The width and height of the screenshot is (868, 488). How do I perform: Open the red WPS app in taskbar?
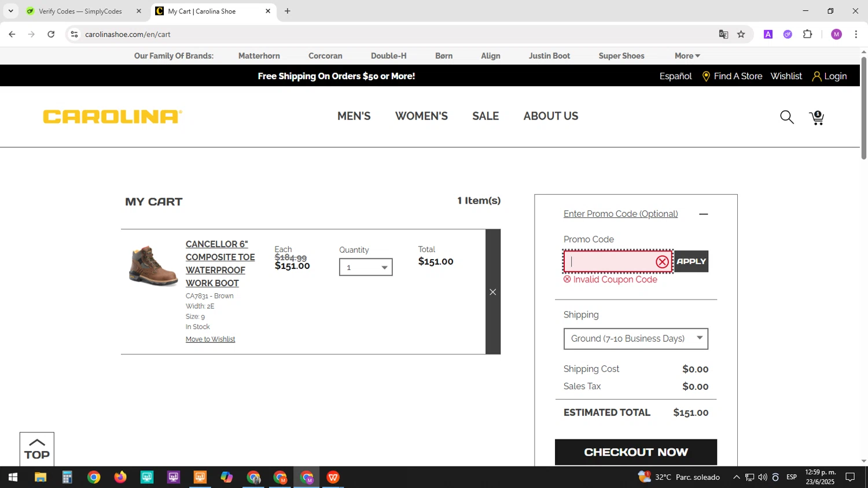pyautogui.click(x=333, y=477)
